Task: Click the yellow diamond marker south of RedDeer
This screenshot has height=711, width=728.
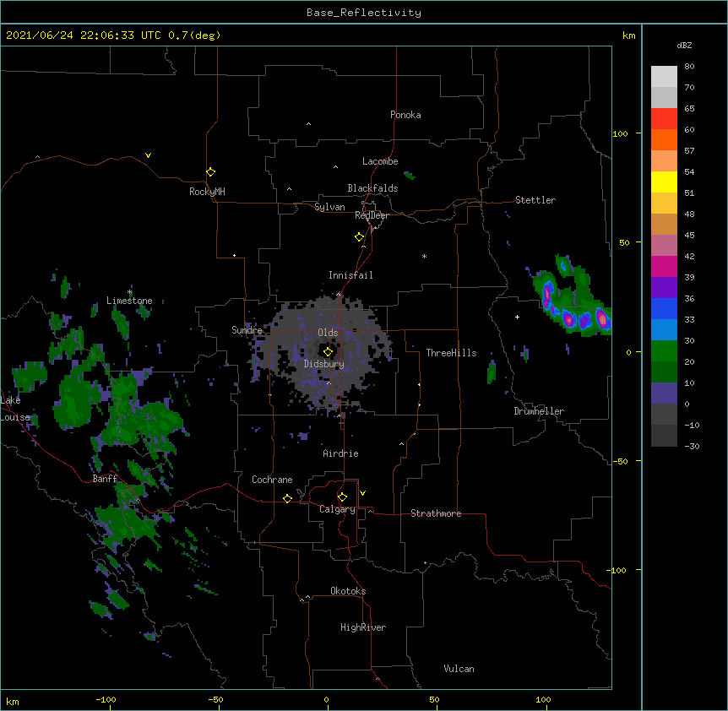Action: pyautogui.click(x=359, y=237)
